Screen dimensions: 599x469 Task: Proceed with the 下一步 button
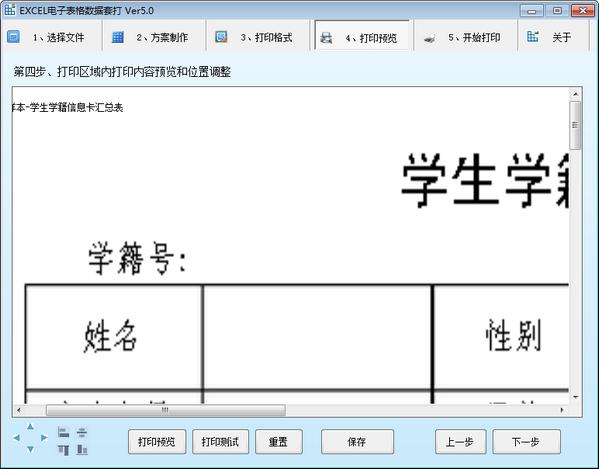click(526, 442)
